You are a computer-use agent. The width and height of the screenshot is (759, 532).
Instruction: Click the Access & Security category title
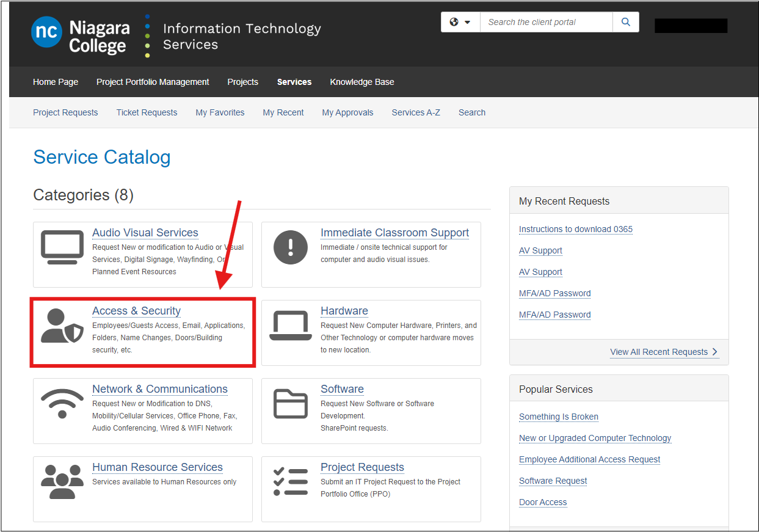(x=136, y=311)
